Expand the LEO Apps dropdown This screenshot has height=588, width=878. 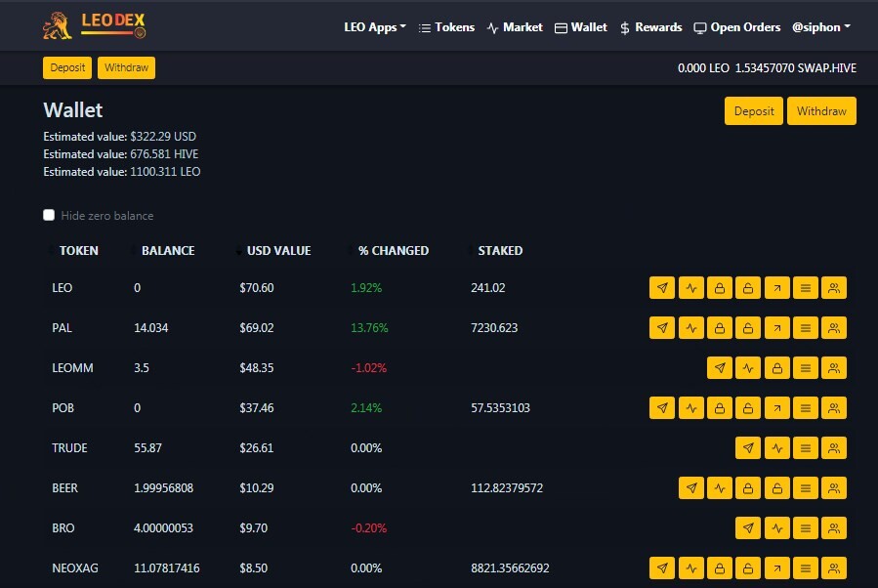click(x=375, y=27)
